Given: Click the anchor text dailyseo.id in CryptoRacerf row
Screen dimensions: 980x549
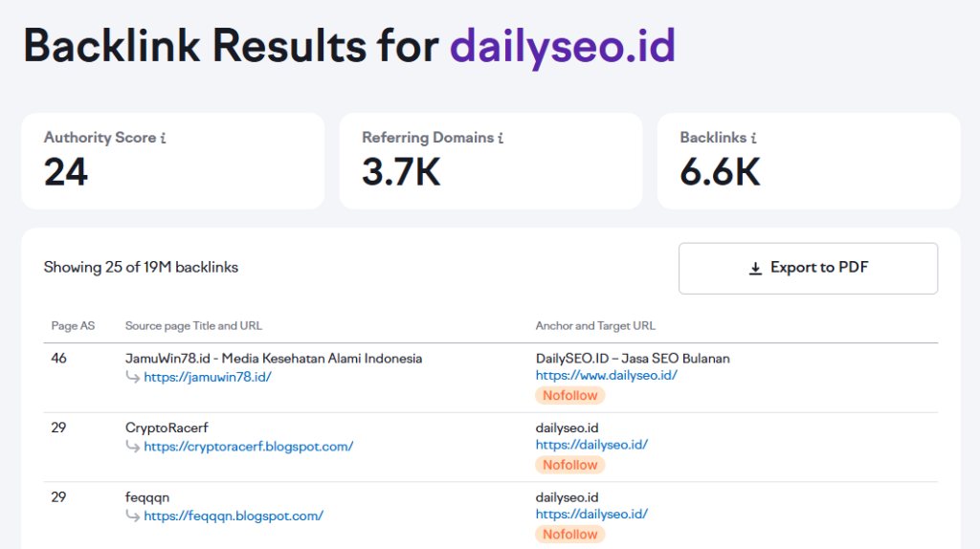Looking at the screenshot, I should pyautogui.click(x=567, y=428).
